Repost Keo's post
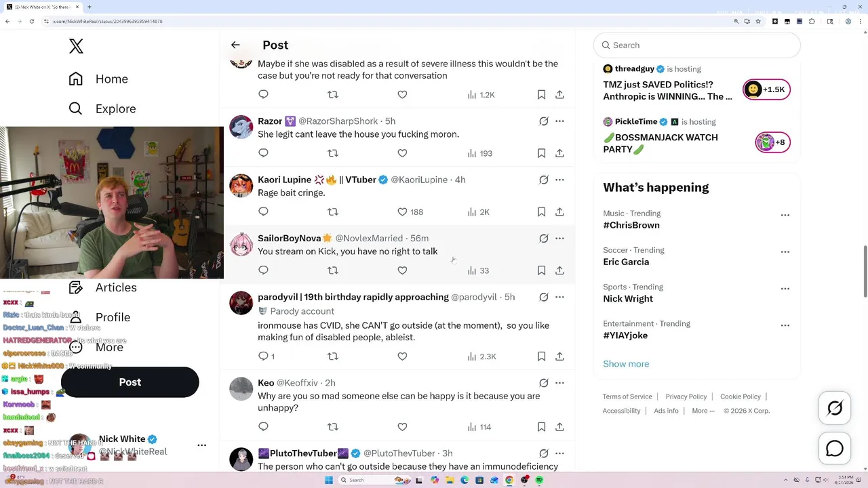 click(x=333, y=427)
